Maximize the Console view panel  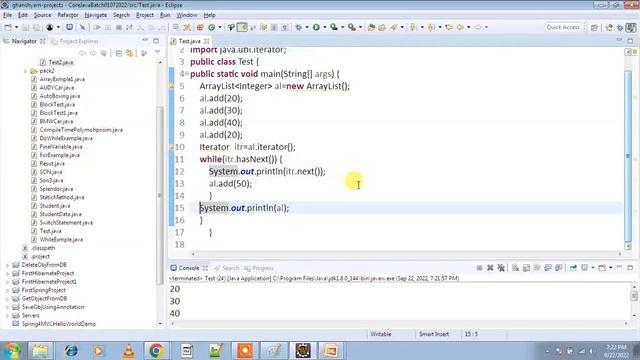[x=630, y=268]
